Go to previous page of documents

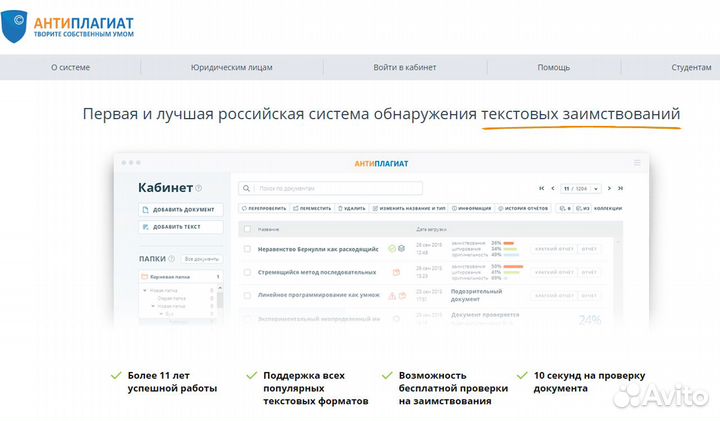coord(552,188)
